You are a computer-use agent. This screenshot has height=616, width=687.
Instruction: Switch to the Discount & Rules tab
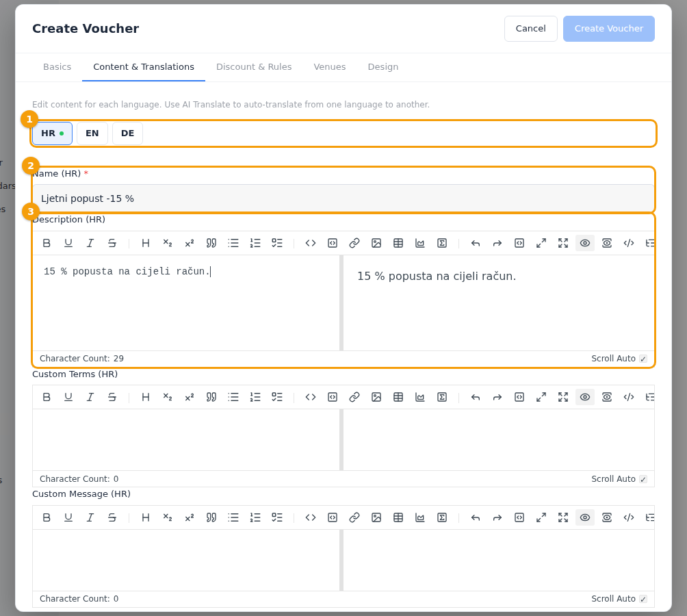(254, 66)
